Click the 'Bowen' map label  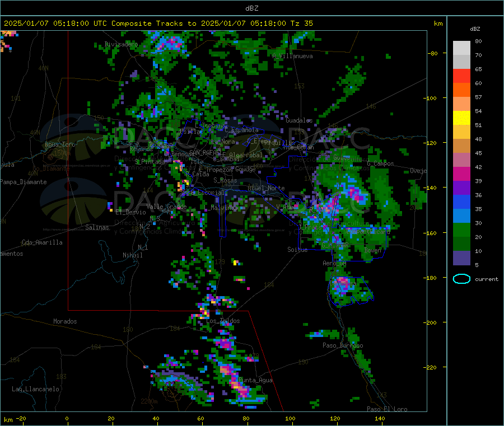(x=373, y=250)
